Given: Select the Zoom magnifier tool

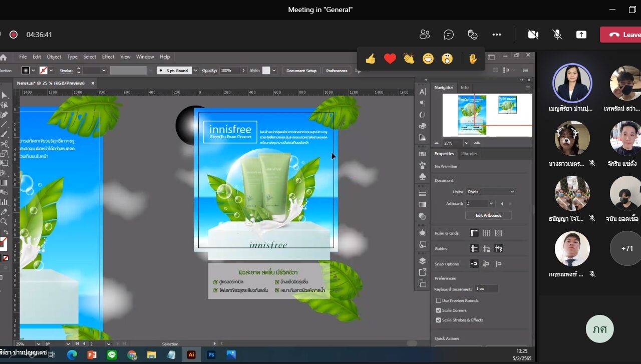Looking at the screenshot, I should pos(4,221).
